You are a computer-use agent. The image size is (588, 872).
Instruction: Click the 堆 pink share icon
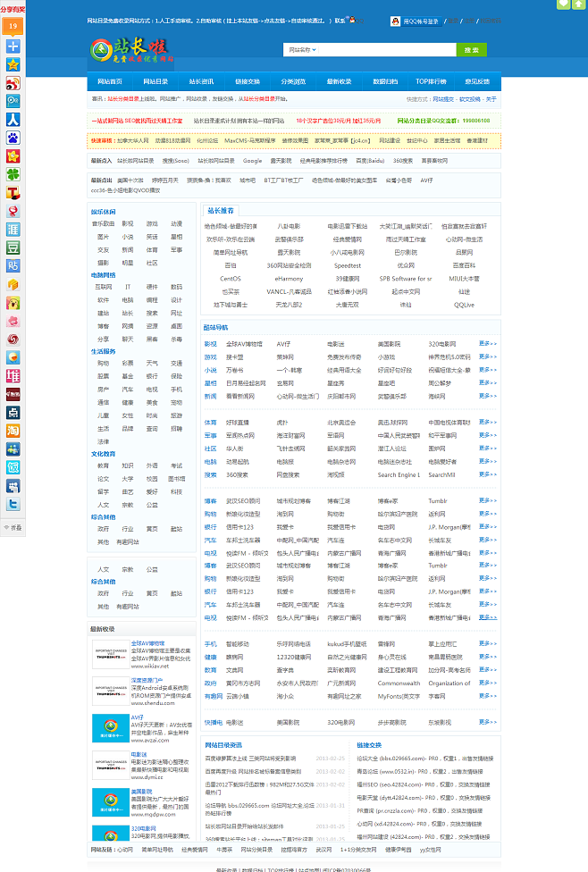tap(13, 376)
